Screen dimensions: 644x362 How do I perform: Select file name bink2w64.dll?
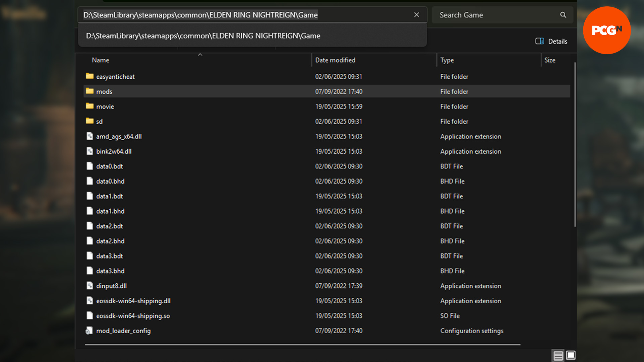pos(114,151)
